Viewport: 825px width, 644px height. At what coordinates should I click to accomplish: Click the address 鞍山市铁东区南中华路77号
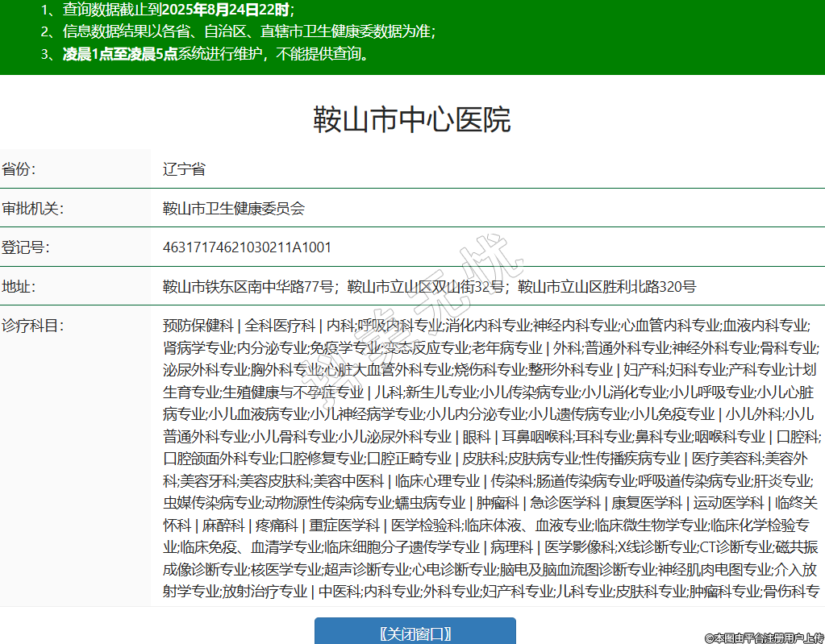248,286
